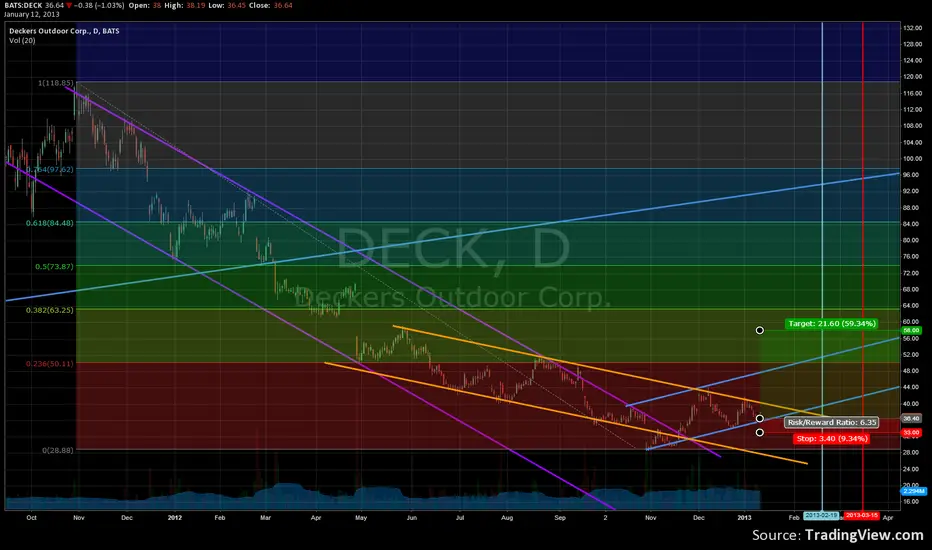Click the Jun label on the time axis

(x=412, y=518)
